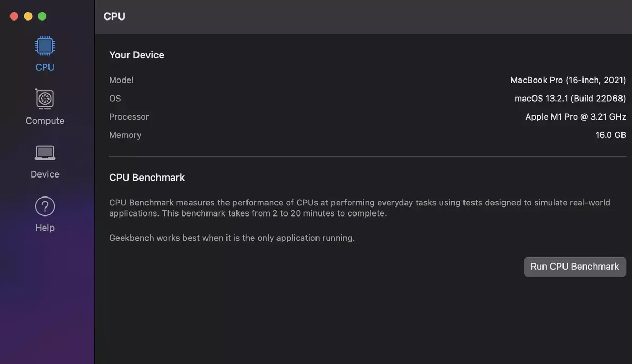Image resolution: width=632 pixels, height=364 pixels.
Task: Click the Apple M1 Pro processor entry
Action: tap(575, 116)
